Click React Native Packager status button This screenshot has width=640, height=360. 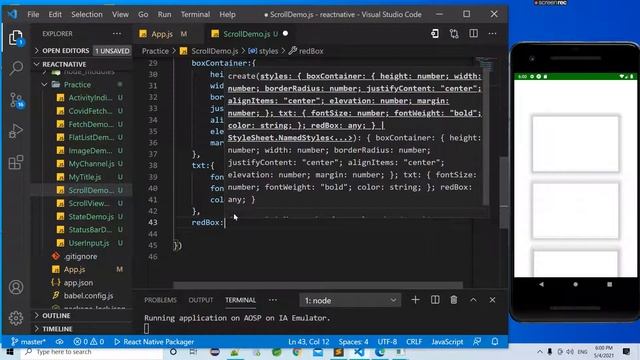154,342
